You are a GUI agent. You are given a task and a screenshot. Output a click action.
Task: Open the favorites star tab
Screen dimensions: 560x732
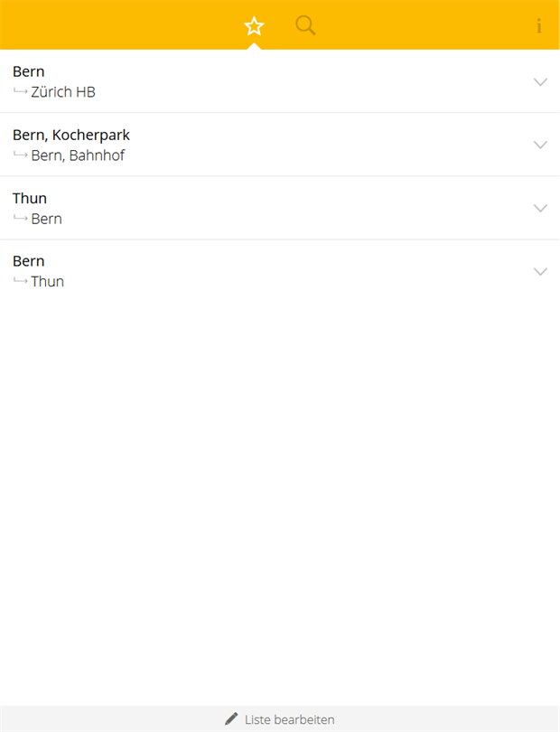pos(254,25)
